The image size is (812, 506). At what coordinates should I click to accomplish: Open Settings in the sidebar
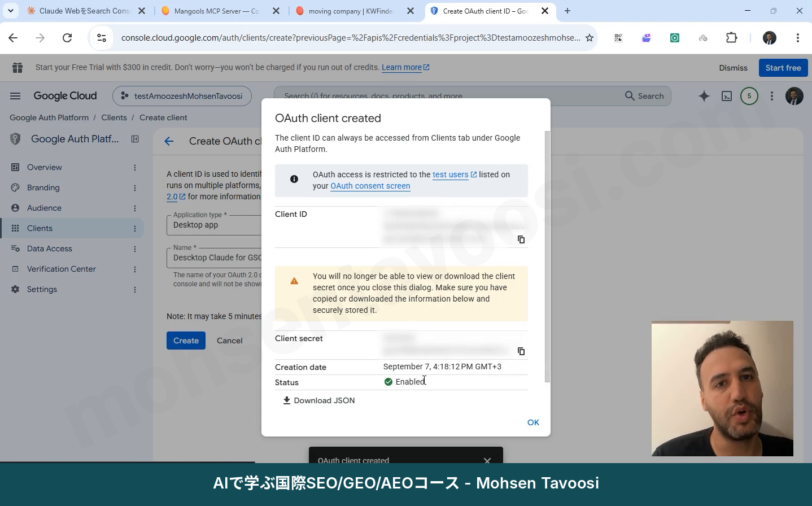[x=42, y=289]
